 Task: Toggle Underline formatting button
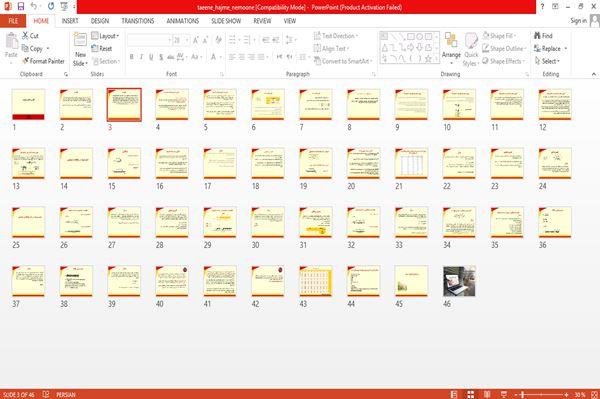pyautogui.click(x=151, y=57)
